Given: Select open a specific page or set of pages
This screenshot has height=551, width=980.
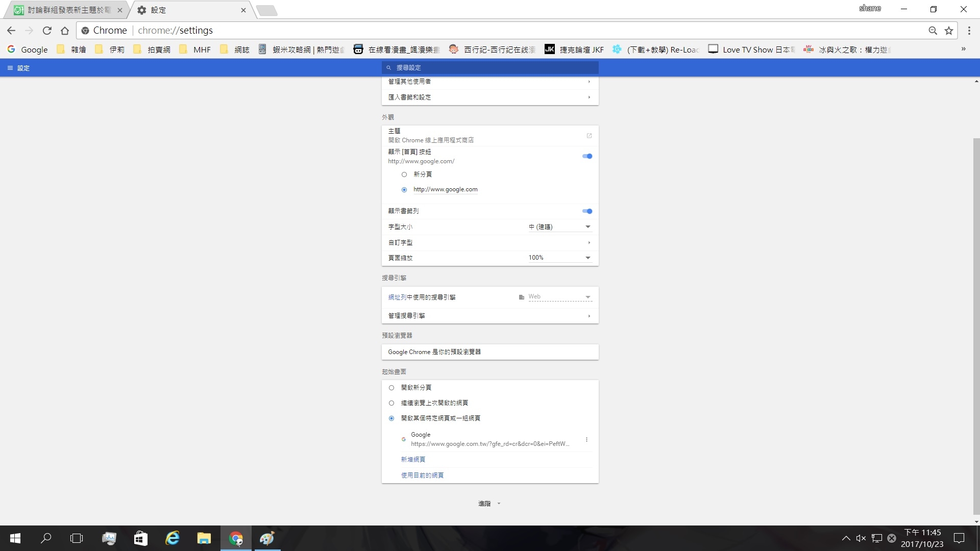Looking at the screenshot, I should point(391,418).
